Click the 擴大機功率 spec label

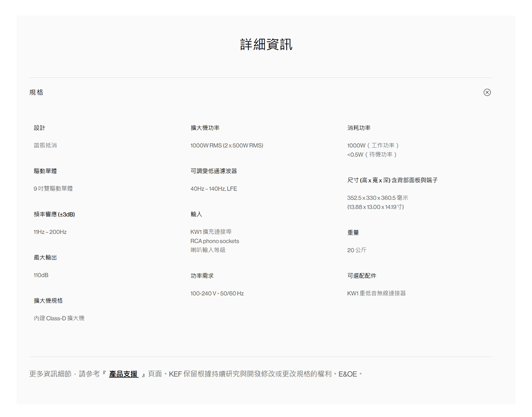coord(205,128)
